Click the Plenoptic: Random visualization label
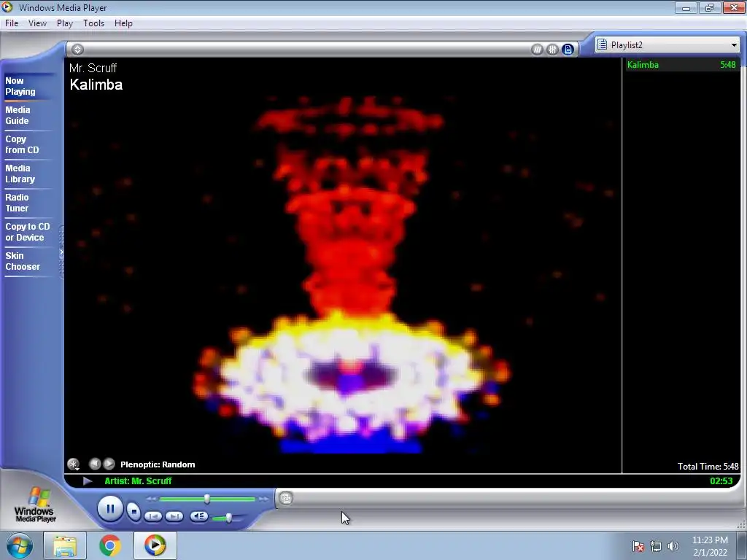 coord(158,464)
